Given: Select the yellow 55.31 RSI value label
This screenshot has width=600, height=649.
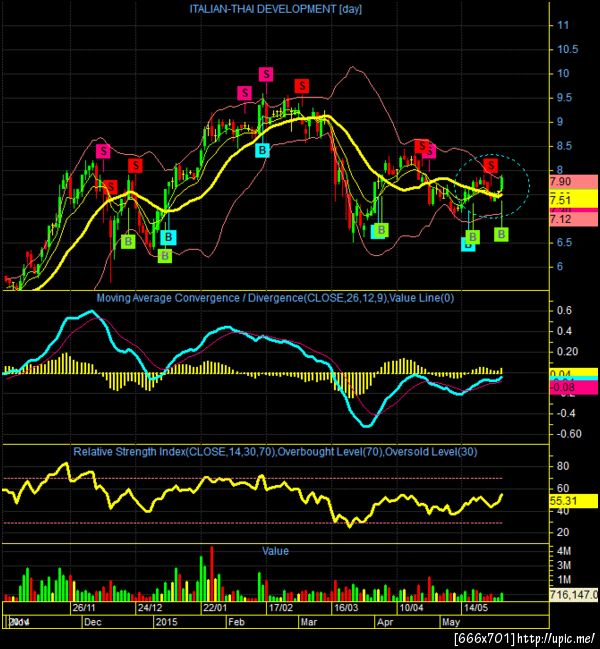Looking at the screenshot, I should click(574, 501).
